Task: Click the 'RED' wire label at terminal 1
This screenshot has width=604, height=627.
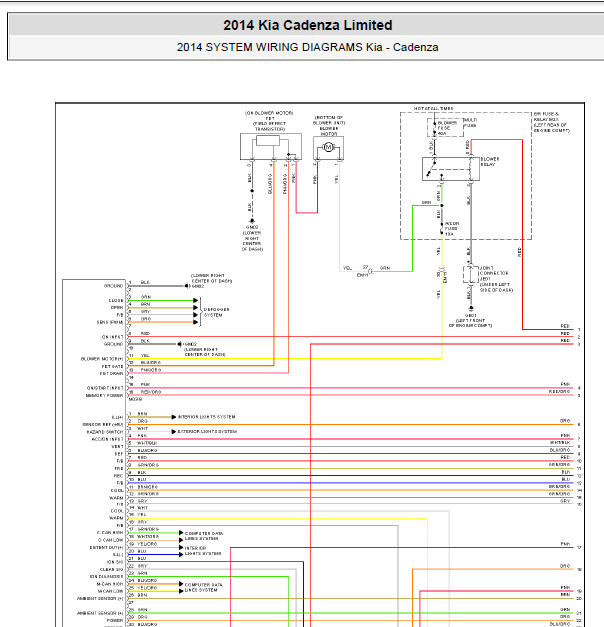Action: pyautogui.click(x=565, y=326)
